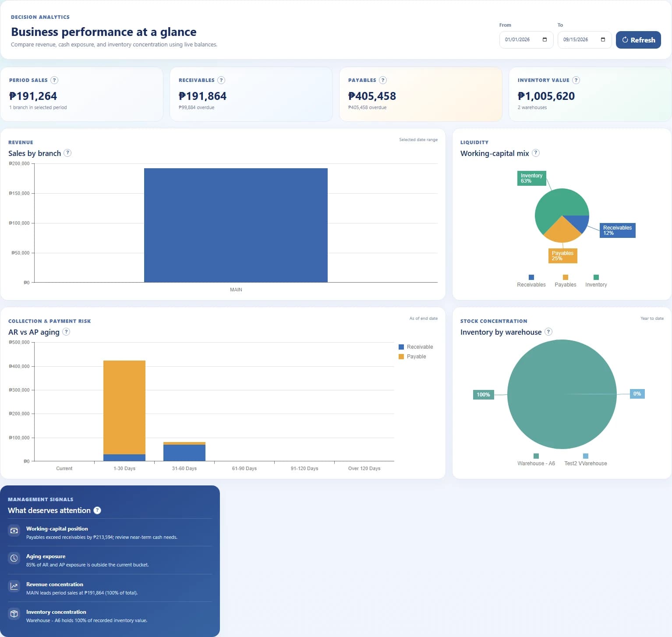Click the Refresh button
The width and height of the screenshot is (672, 637).
638,40
